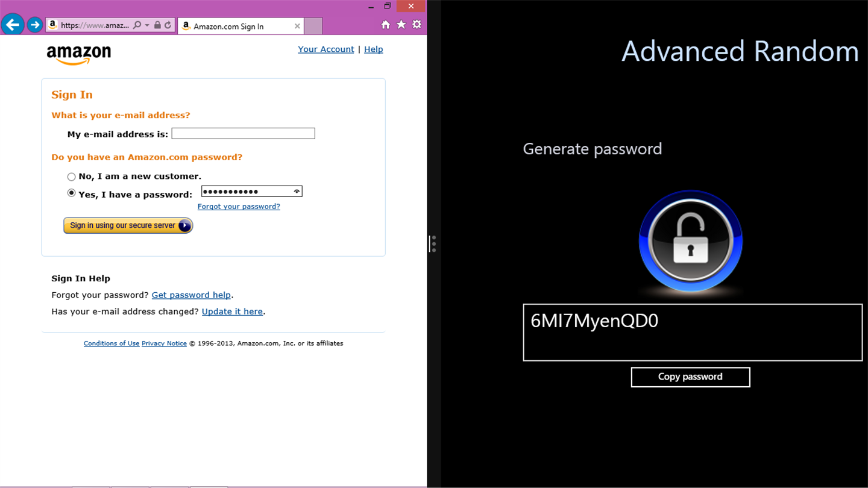Click Sign in using our secure server
The image size is (868, 488).
pos(128,225)
